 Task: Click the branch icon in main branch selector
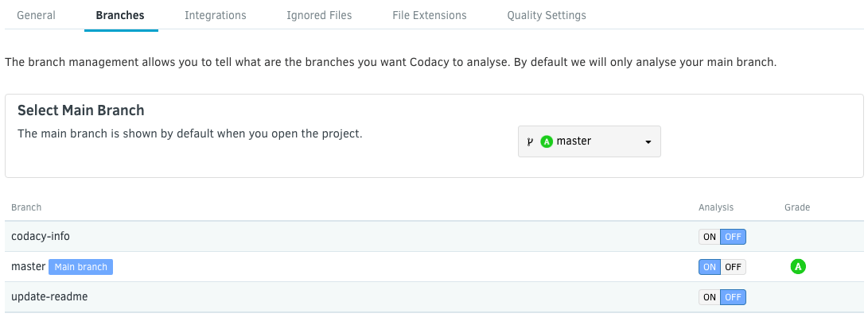pyautogui.click(x=531, y=141)
